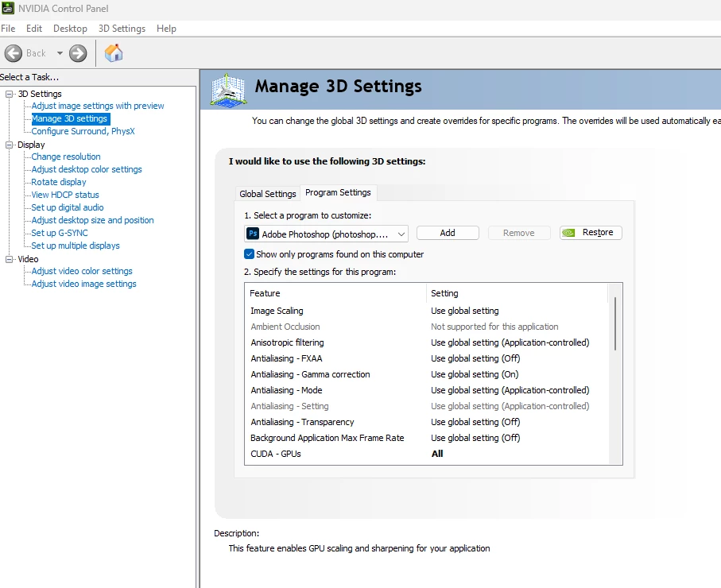Click the Display tree label
Screen dimensions: 721x588
tap(31, 145)
